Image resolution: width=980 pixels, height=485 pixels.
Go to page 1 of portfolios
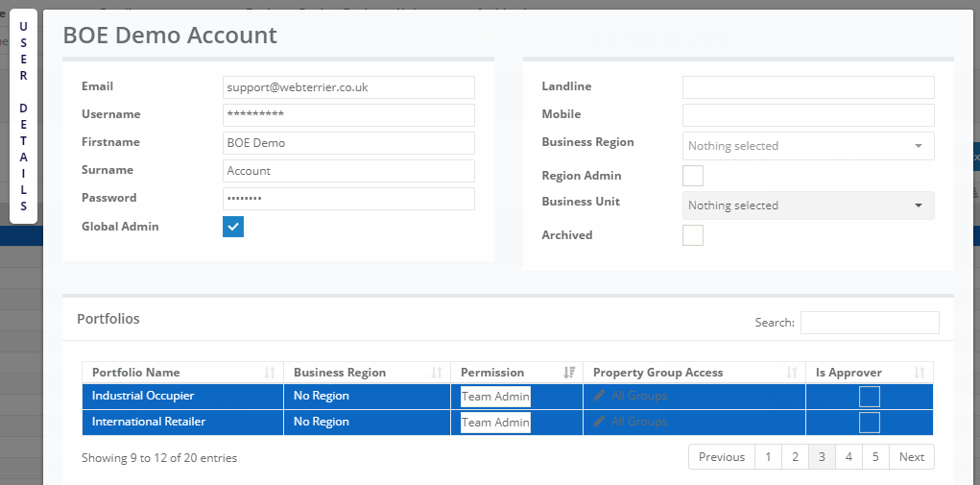click(x=768, y=457)
